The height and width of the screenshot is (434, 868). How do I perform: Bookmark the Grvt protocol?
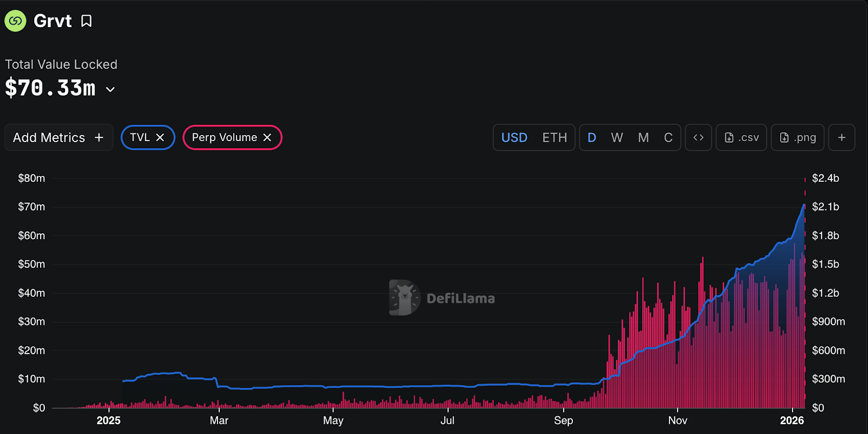86,21
